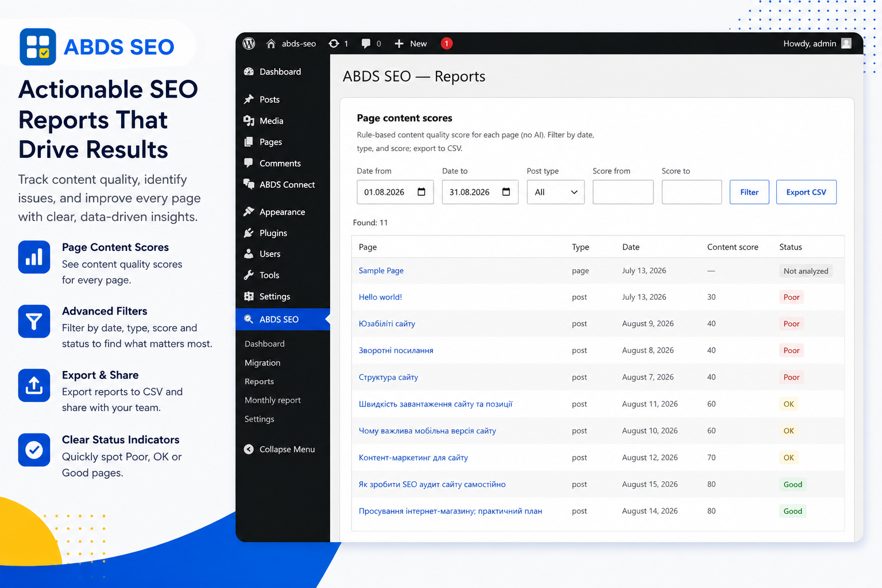Open calendar picker in Date from field
The height and width of the screenshot is (588, 882).
421,192
